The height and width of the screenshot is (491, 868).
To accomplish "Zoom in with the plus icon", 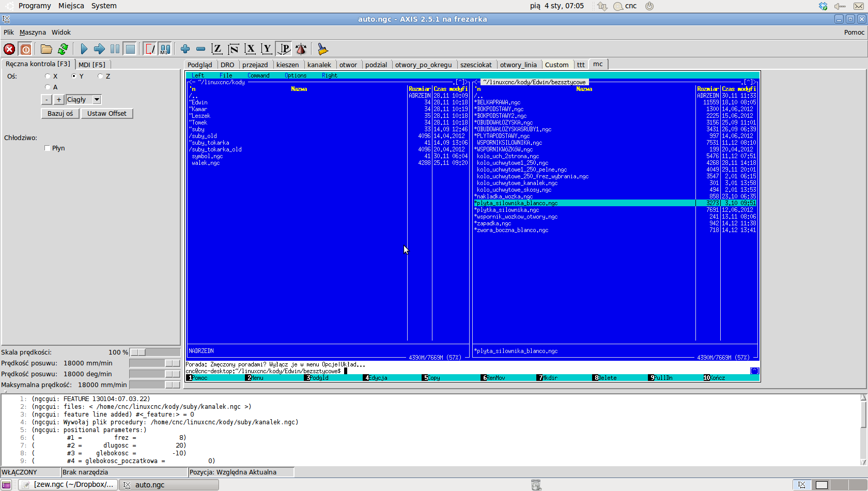I will 185,49.
